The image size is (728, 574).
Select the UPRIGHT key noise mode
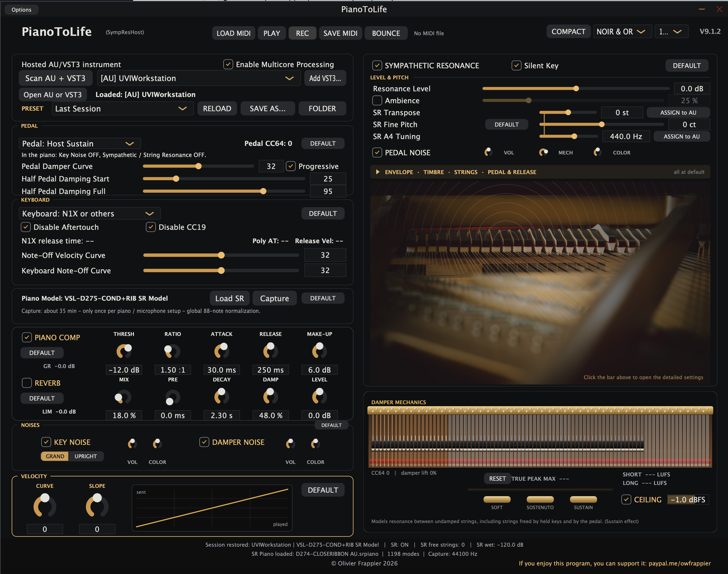coord(86,456)
